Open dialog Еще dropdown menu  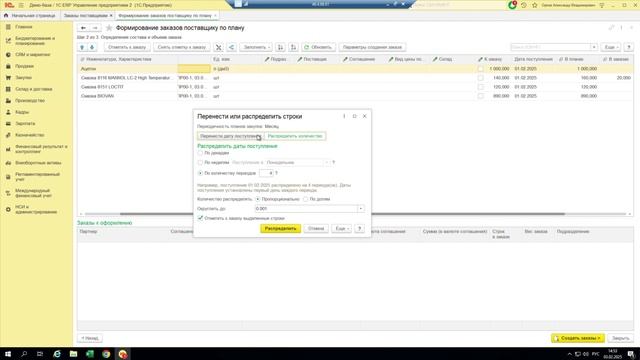pos(341,229)
